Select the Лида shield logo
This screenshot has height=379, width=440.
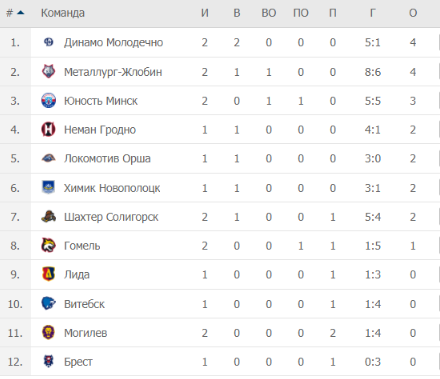click(x=49, y=274)
